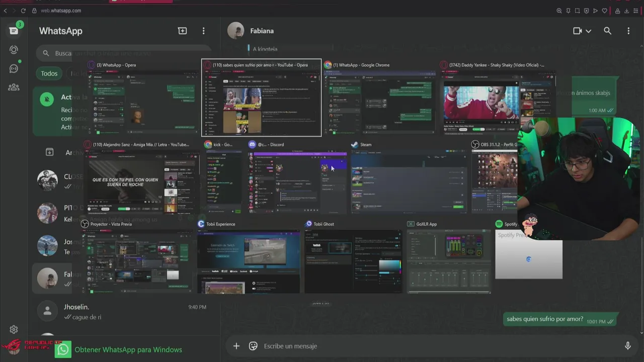Screen dimensions: 644x362
Task: Click the Opera icon beside '(3) WhatsApp - Opera'
Action: click(x=91, y=65)
